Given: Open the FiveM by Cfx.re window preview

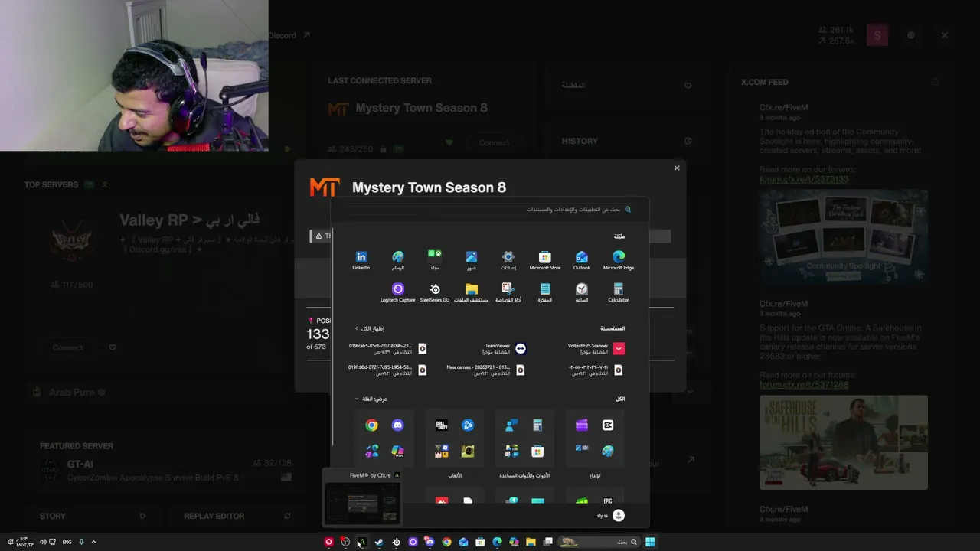Looking at the screenshot, I should coord(362,498).
